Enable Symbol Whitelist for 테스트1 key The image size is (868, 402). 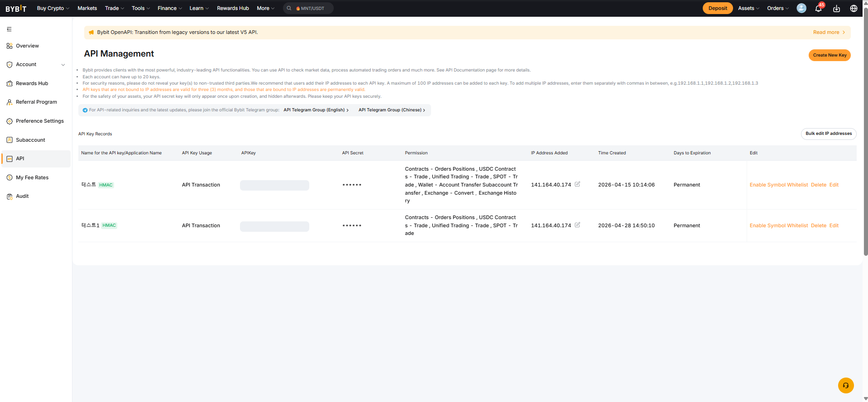(x=779, y=225)
